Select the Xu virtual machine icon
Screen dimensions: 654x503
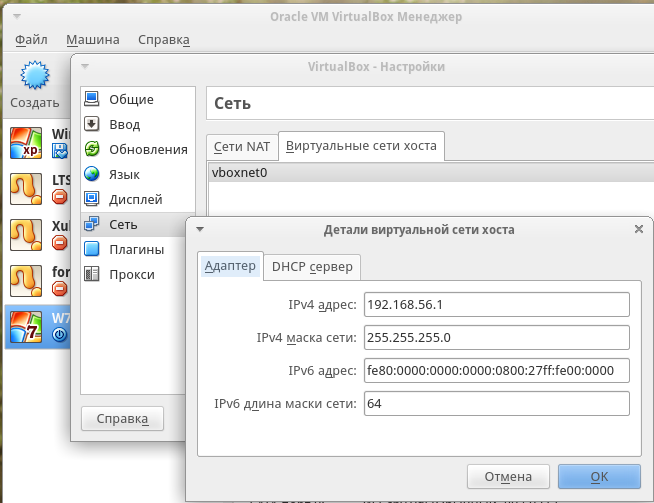[x=26, y=235]
